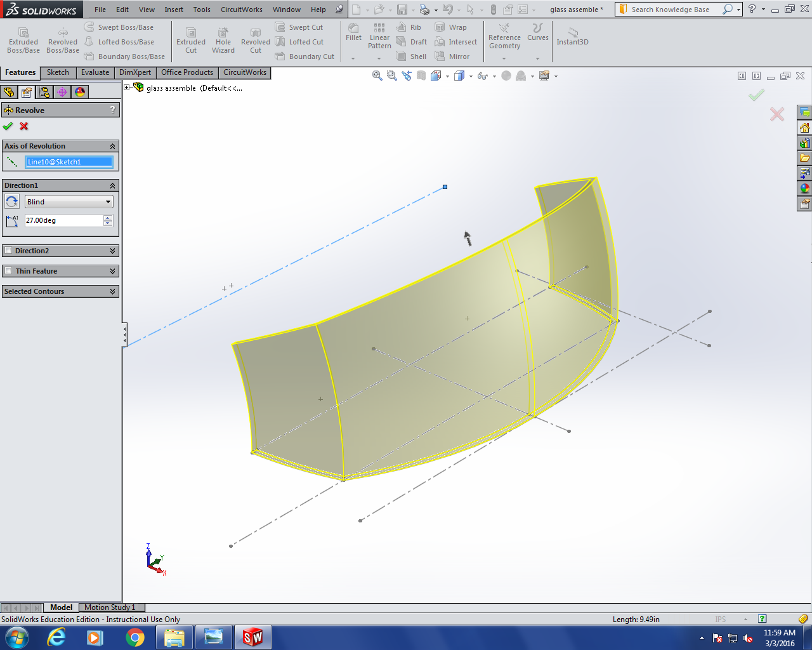Select the Shell feature tool
The width and height of the screenshot is (812, 650).
pyautogui.click(x=411, y=56)
